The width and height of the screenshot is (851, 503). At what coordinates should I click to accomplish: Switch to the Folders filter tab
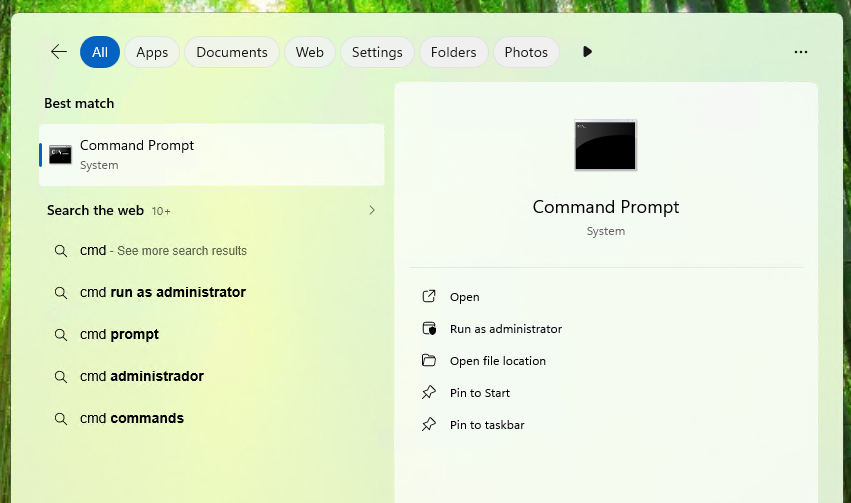click(454, 52)
